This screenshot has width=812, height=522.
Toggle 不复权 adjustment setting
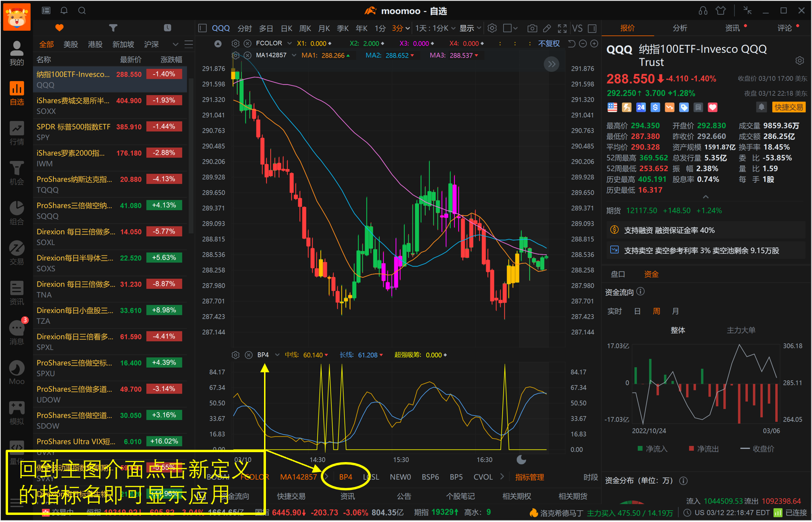click(x=549, y=43)
